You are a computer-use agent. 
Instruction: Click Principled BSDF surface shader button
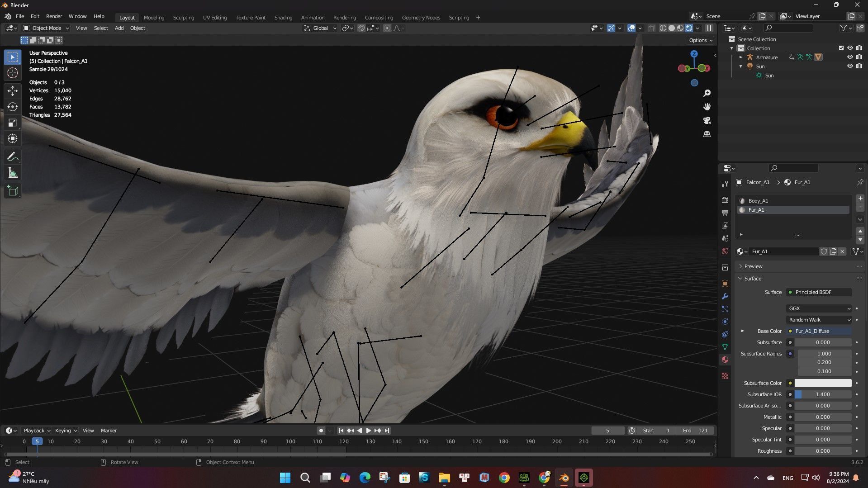pyautogui.click(x=819, y=292)
